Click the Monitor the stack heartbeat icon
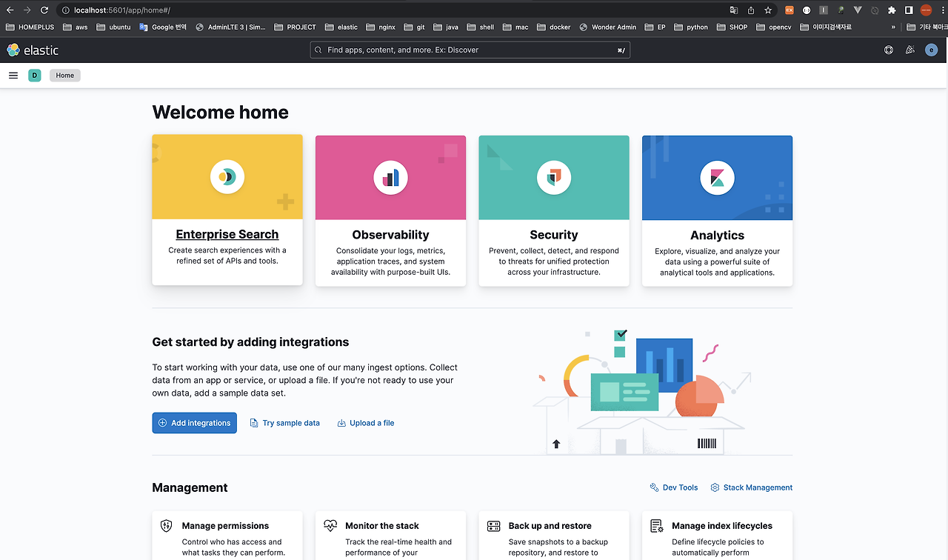 pyautogui.click(x=330, y=526)
